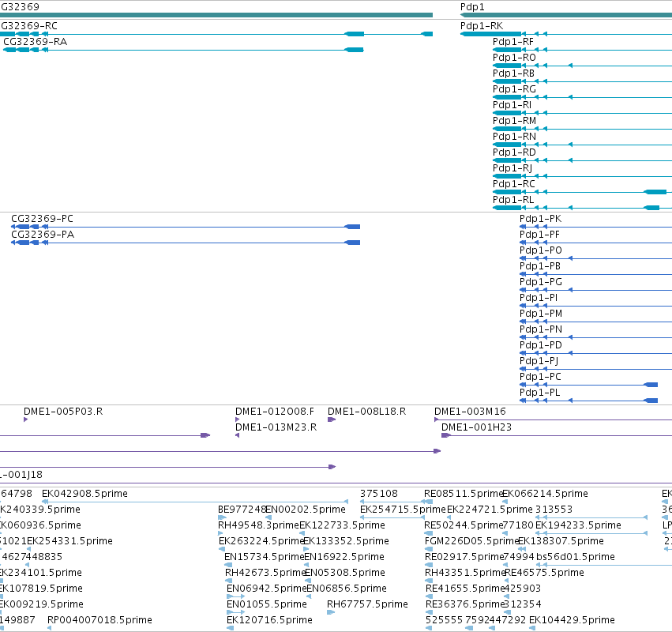Select protein Pdp1-PO
The image size is (672, 632).
(x=540, y=250)
